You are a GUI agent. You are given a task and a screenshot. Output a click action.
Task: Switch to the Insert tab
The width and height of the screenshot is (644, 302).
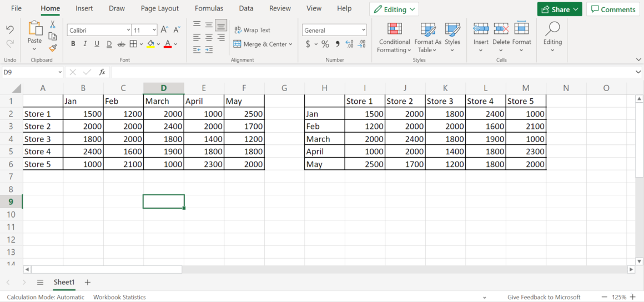84,8
